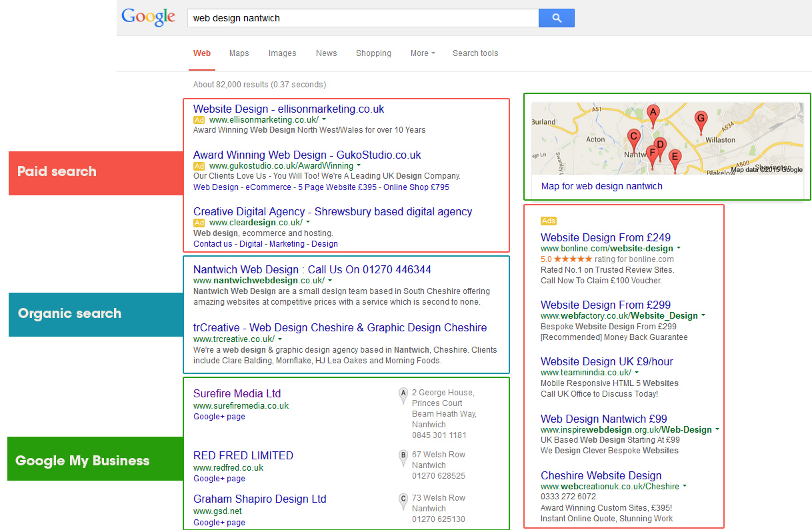Click the Ad badge under ellisonmarketing result
812x530 pixels.
(199, 120)
